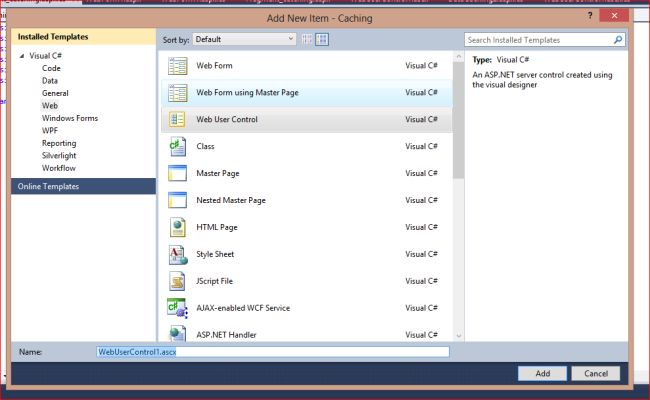Select the Style Sheet template icon

[178, 255]
